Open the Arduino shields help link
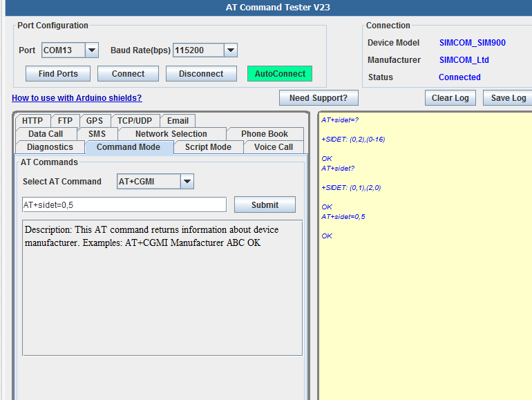Screen dimensions: 532x400 click(x=77, y=97)
